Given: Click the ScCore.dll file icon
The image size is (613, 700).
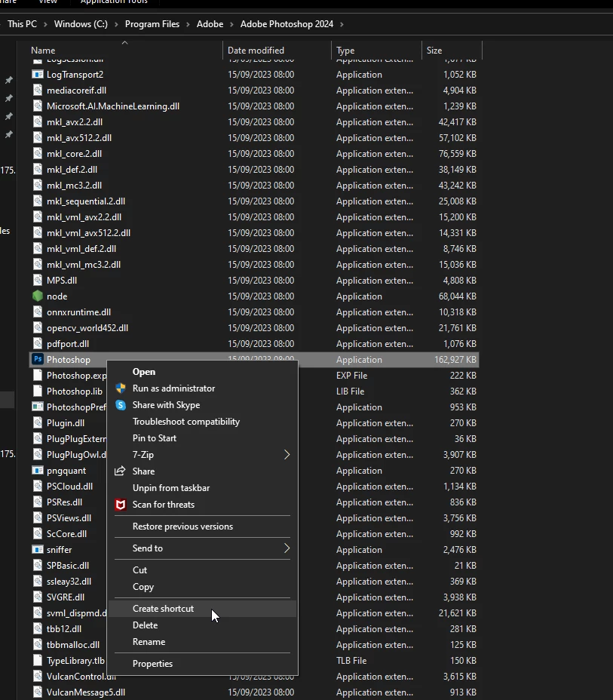Looking at the screenshot, I should coord(38,533).
